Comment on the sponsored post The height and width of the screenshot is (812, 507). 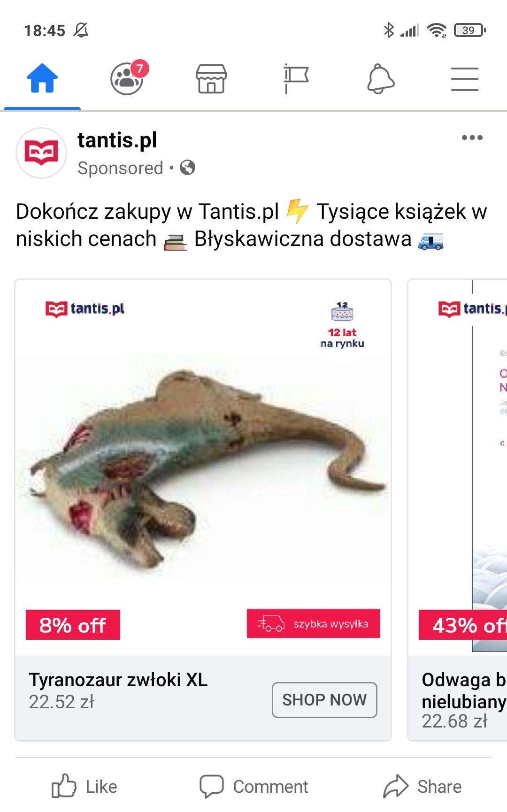click(254, 787)
